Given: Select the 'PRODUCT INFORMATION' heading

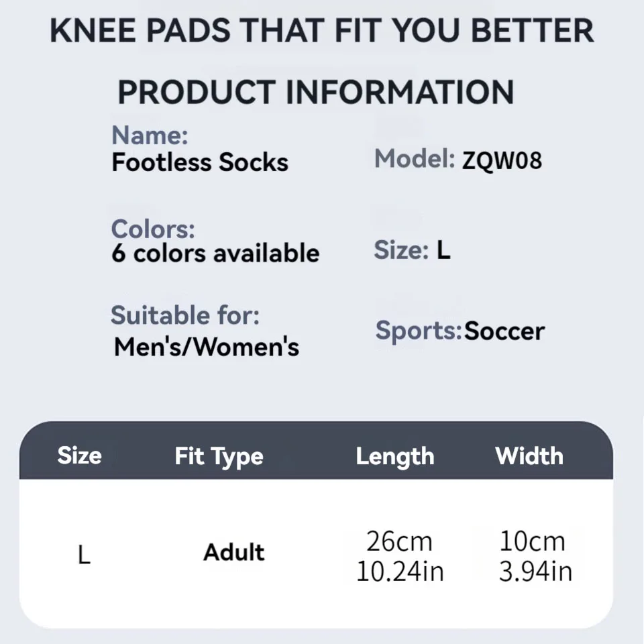Looking at the screenshot, I should pyautogui.click(x=315, y=93).
